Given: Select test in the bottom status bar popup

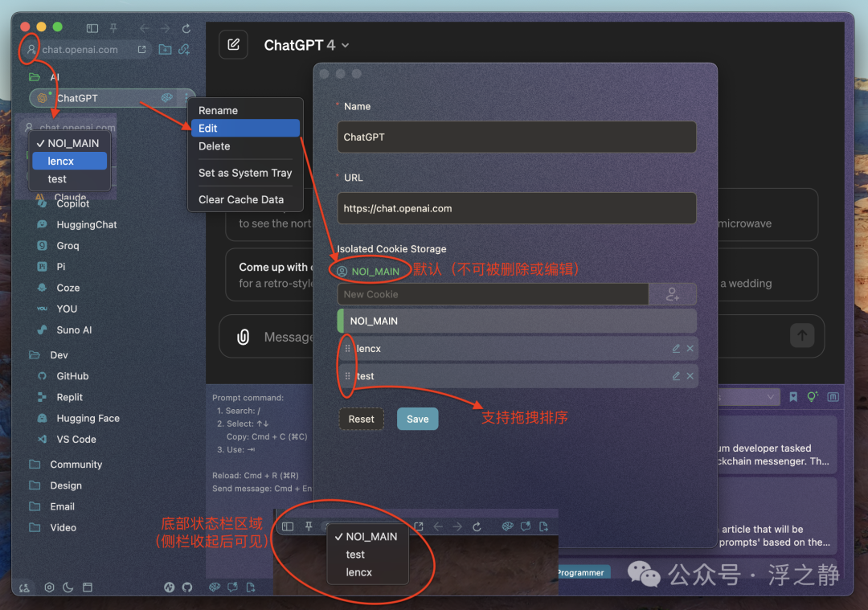Looking at the screenshot, I should 368,555.
